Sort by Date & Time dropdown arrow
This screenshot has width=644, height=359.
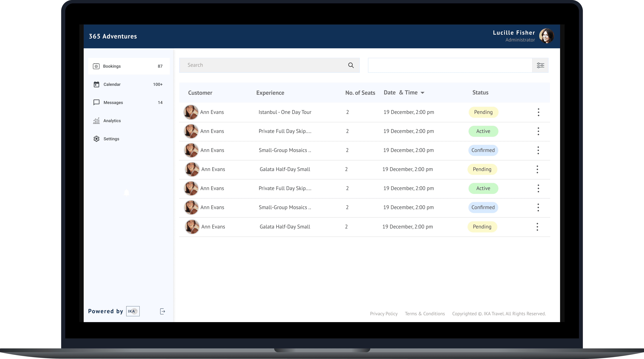pyautogui.click(x=423, y=93)
